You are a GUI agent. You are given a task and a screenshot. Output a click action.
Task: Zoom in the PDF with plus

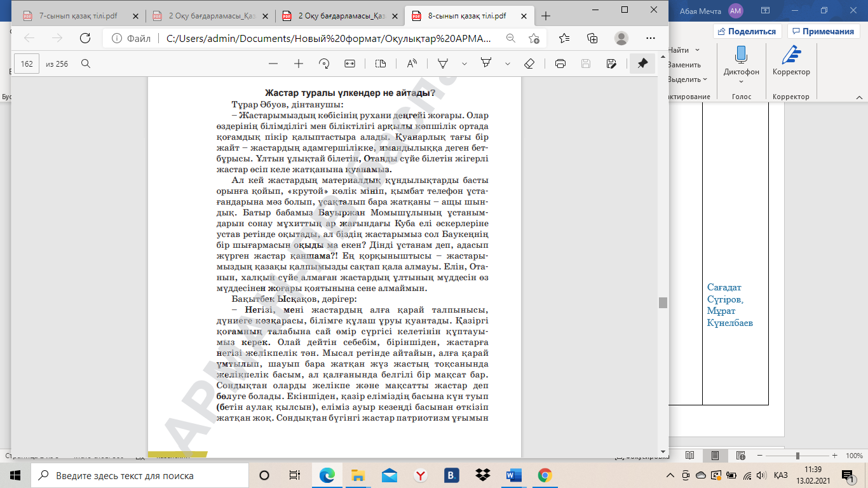point(299,64)
